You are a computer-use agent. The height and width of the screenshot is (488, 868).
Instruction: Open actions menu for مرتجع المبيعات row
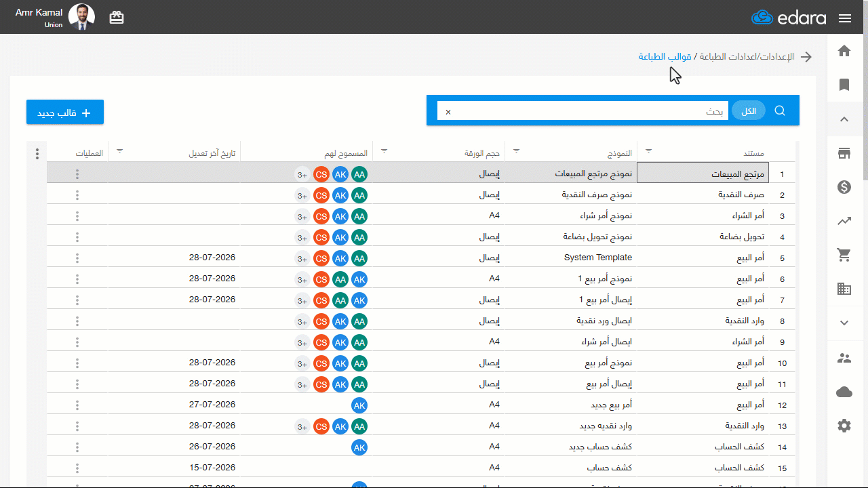click(77, 174)
